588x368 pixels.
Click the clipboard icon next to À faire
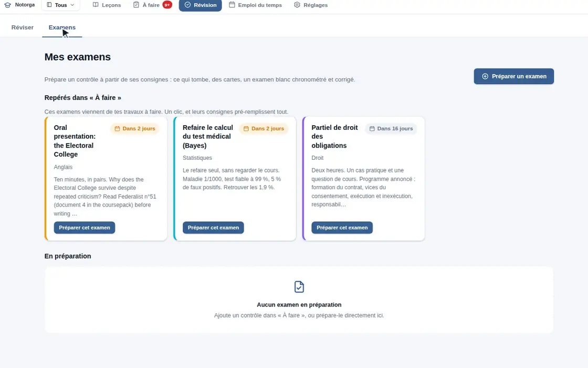coord(136,5)
